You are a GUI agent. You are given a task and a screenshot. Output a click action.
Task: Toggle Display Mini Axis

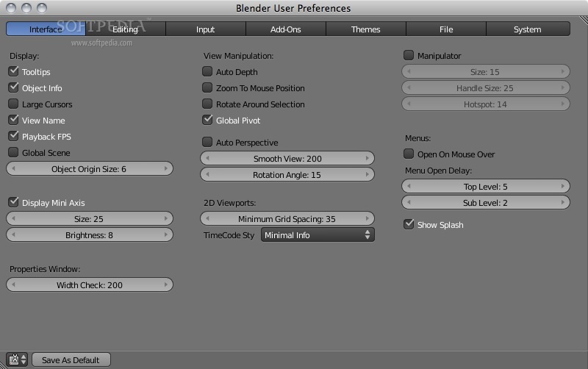pos(13,202)
